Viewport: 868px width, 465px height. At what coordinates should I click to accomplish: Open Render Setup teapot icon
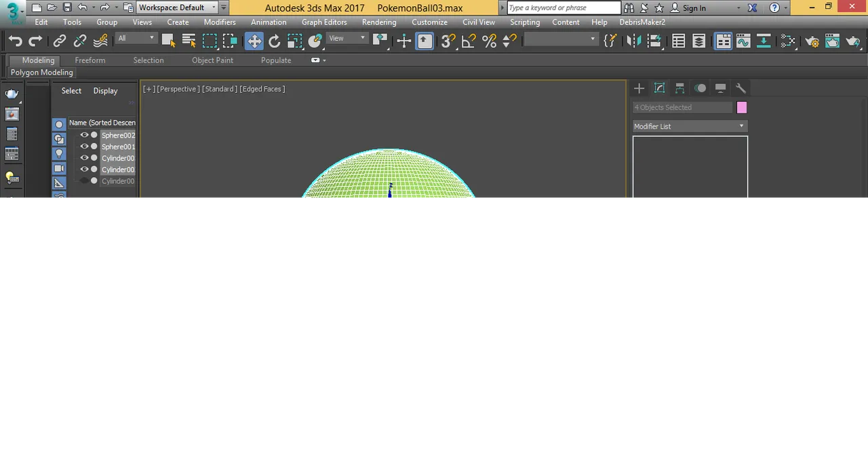812,41
